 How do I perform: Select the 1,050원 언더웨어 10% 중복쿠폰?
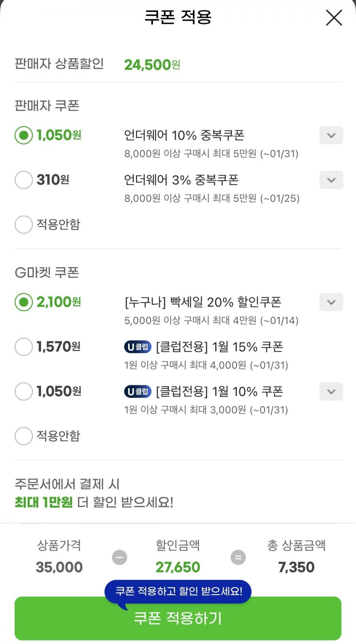[x=24, y=136]
